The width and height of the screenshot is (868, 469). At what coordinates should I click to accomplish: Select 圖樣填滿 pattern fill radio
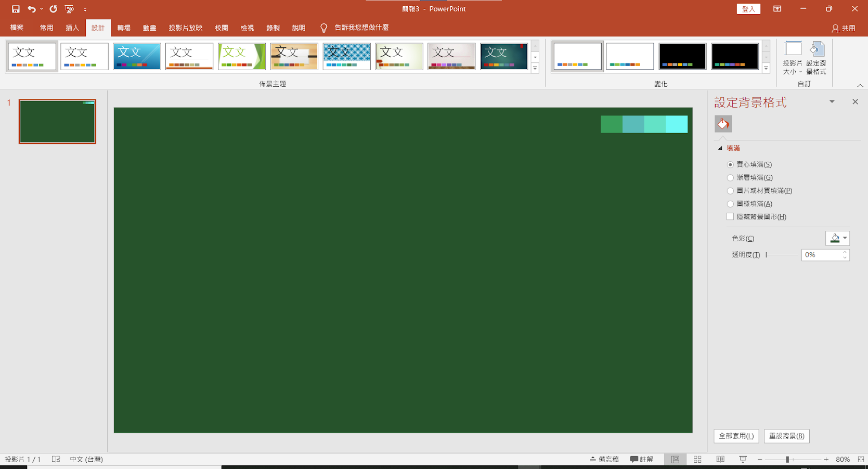point(730,204)
